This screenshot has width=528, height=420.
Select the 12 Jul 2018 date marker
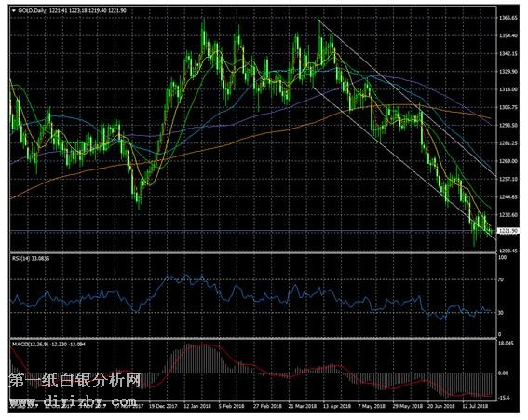click(476, 406)
